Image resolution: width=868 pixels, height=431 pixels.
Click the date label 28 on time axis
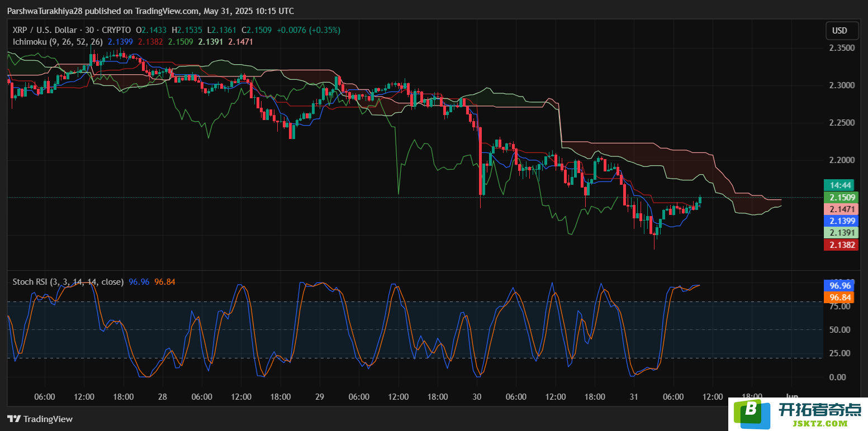click(x=162, y=397)
